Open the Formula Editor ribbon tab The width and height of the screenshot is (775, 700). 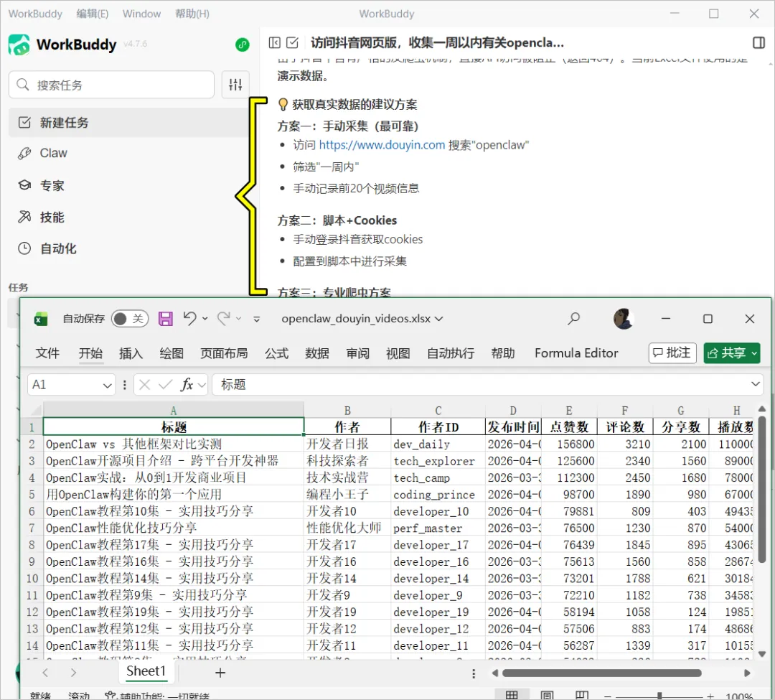pyautogui.click(x=576, y=353)
